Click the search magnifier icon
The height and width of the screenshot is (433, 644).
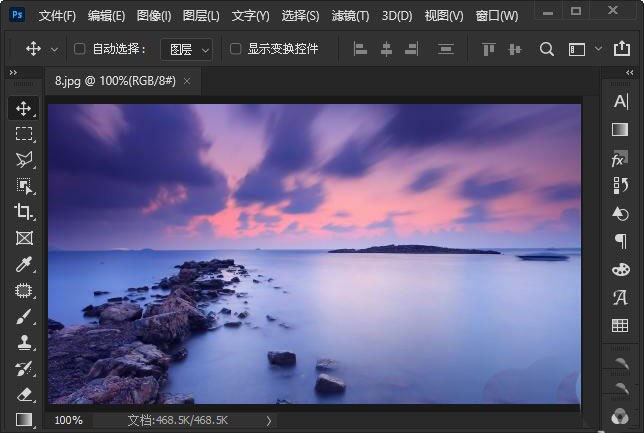point(546,49)
